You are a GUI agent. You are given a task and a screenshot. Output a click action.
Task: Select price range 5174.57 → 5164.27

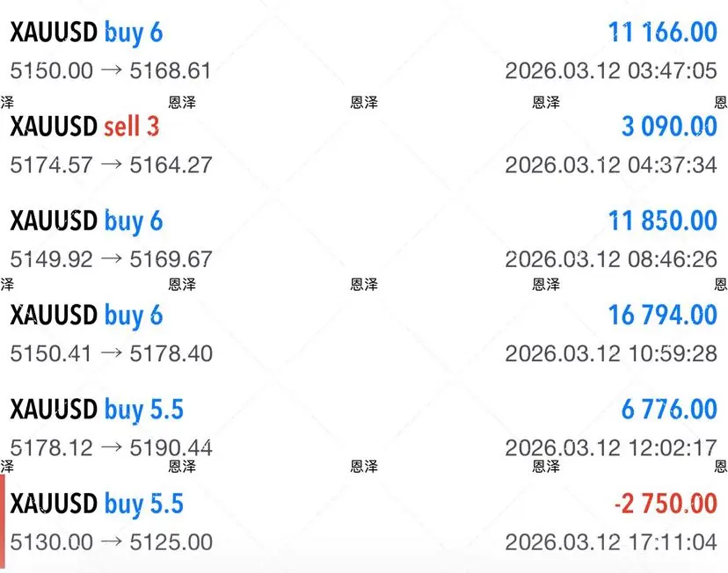tap(111, 164)
